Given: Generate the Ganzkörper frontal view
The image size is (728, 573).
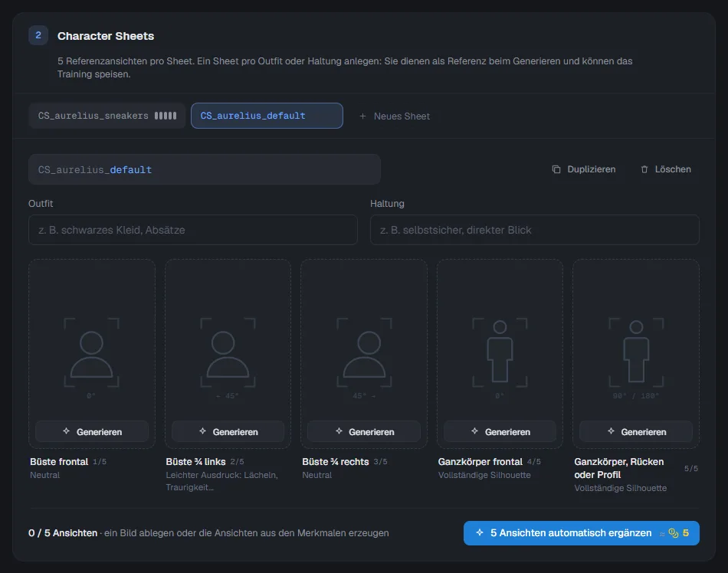Looking at the screenshot, I should [x=500, y=432].
